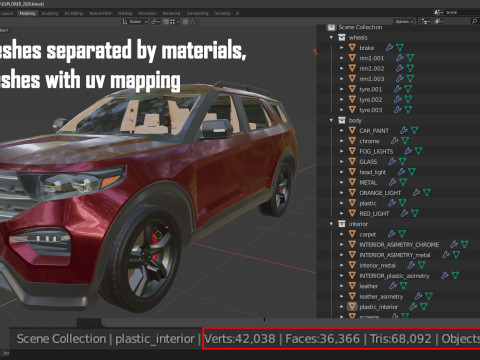Click the orange mesh icon of rim1.003
The image size is (480, 360).
point(352,79)
